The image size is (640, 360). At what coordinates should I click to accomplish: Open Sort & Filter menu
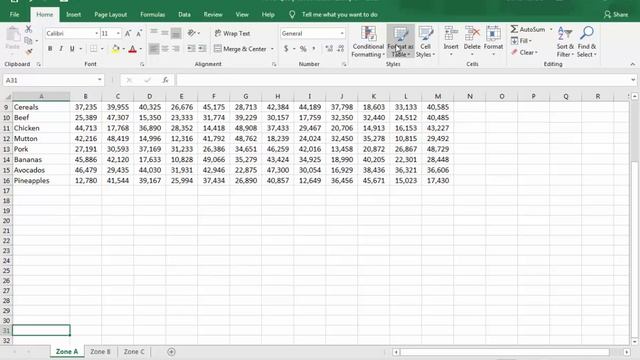point(565,42)
